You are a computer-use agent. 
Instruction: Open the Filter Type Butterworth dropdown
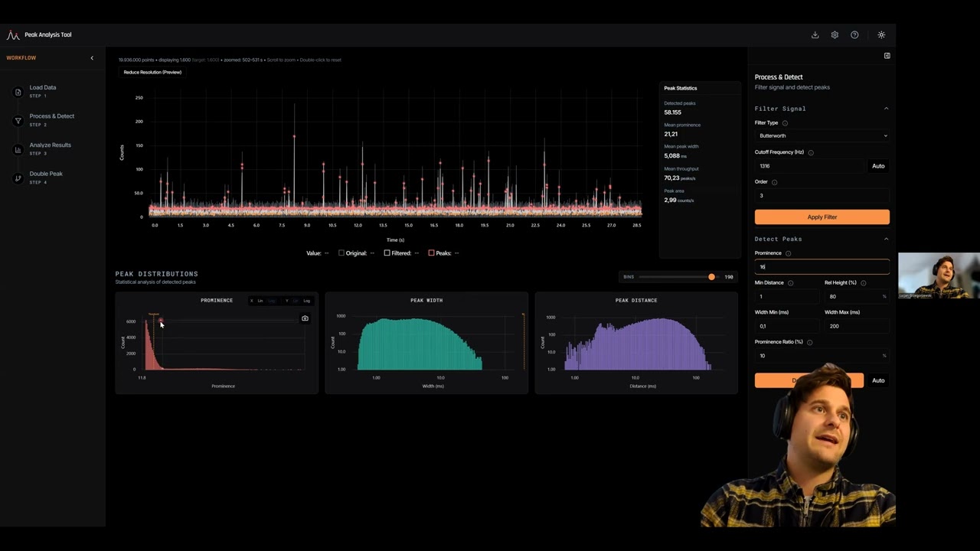click(x=822, y=136)
